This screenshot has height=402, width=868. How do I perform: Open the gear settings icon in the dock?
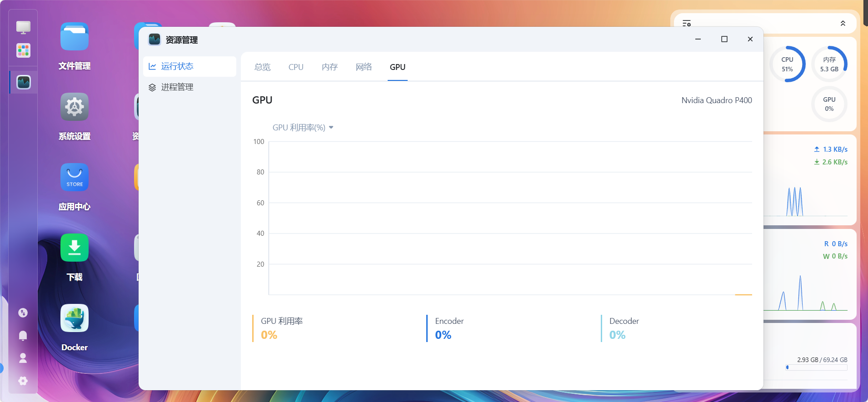[x=23, y=381]
